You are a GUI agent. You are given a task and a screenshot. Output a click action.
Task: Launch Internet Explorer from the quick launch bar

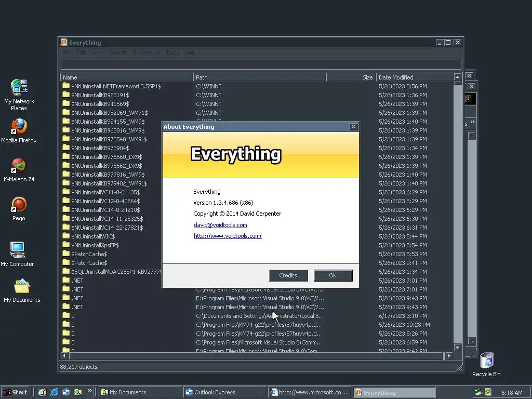54,392
